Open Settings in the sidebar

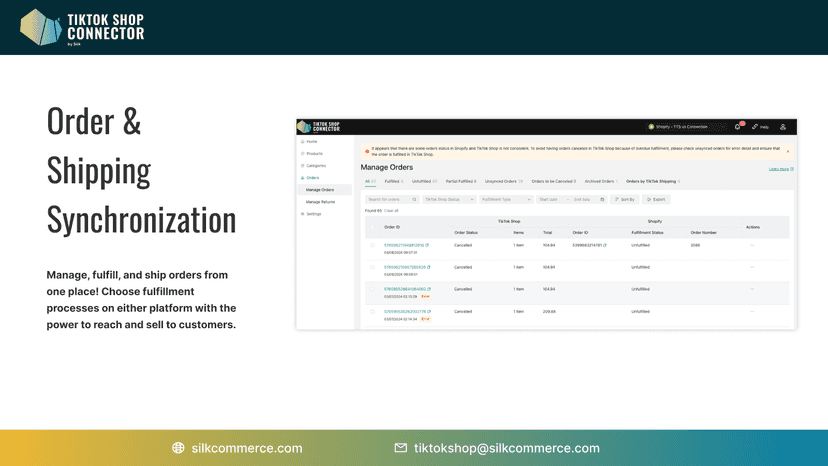(314, 214)
